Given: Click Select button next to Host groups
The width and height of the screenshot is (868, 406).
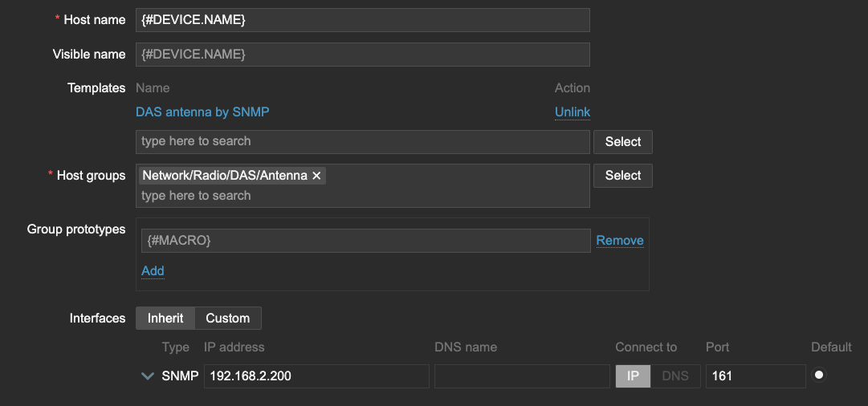Looking at the screenshot, I should pyautogui.click(x=623, y=176).
